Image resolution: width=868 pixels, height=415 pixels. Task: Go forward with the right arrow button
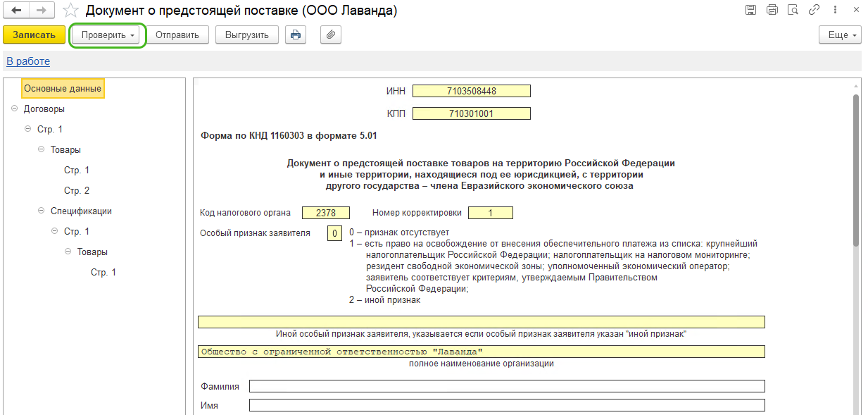tap(42, 11)
